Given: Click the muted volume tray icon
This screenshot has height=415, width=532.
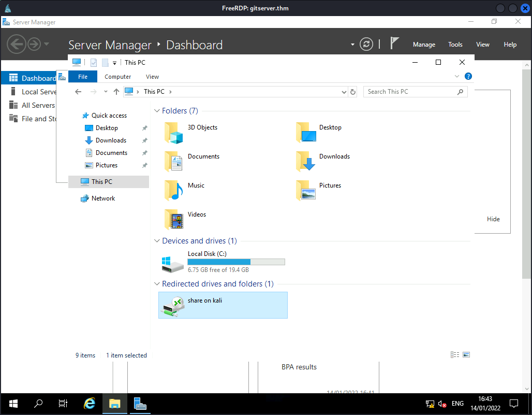Looking at the screenshot, I should tap(442, 404).
